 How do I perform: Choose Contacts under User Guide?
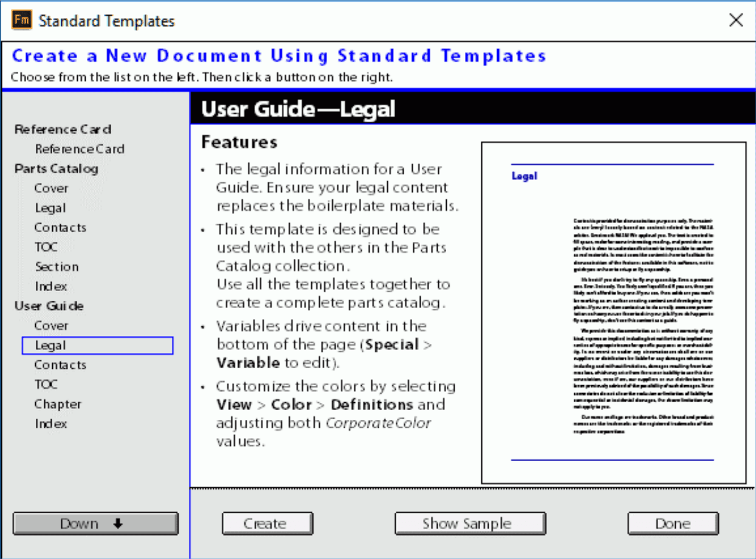[x=61, y=365]
